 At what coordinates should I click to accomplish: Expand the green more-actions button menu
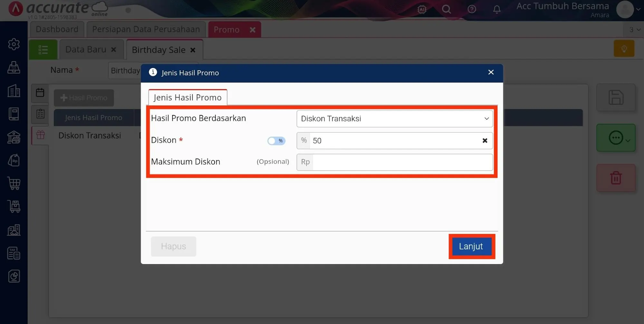tap(616, 138)
